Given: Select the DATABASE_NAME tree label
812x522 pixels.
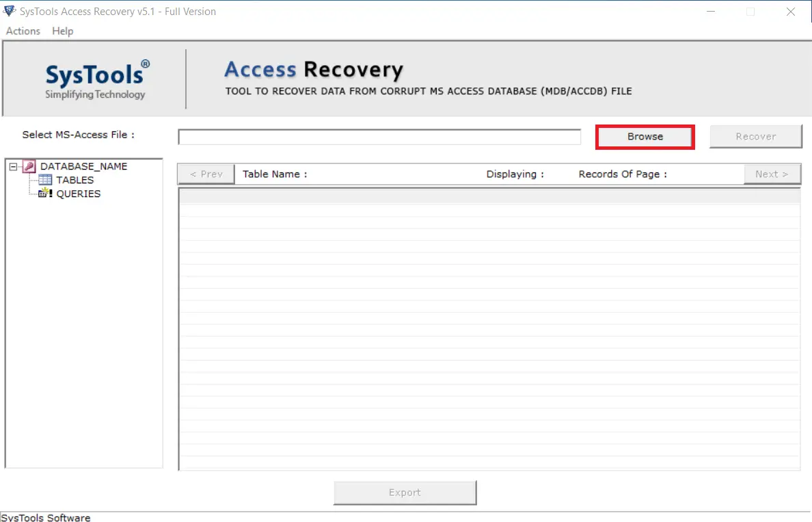Looking at the screenshot, I should [x=84, y=166].
